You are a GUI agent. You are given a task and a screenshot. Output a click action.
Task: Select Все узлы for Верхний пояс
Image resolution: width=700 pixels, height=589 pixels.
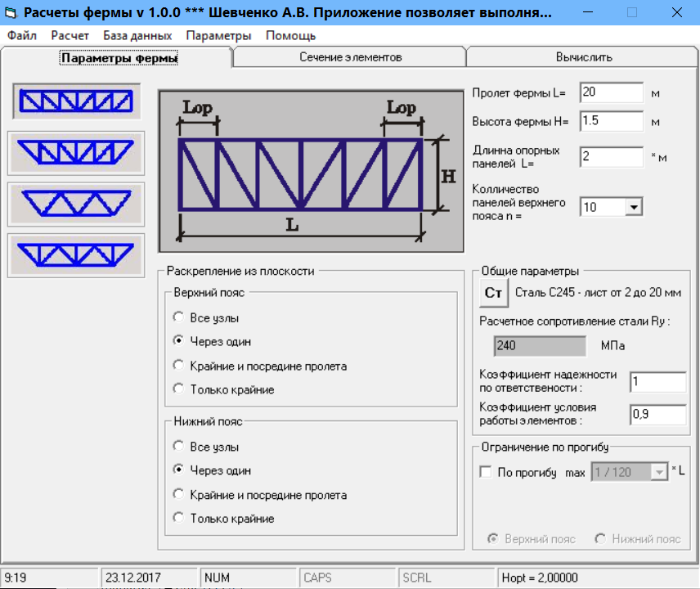[x=179, y=317]
